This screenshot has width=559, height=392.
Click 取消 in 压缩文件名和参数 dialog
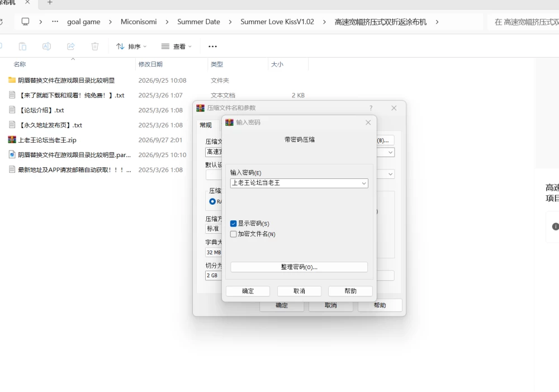[x=331, y=305]
